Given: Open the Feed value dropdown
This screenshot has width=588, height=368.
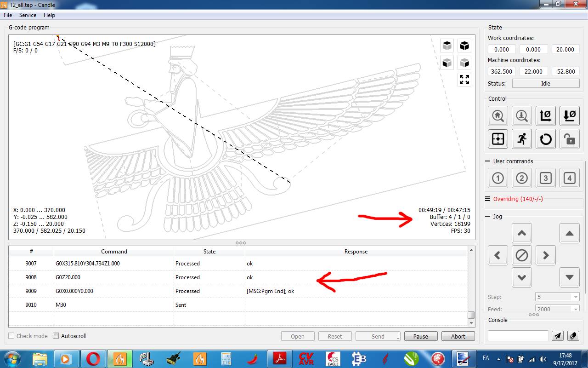Looking at the screenshot, I should 576,309.
